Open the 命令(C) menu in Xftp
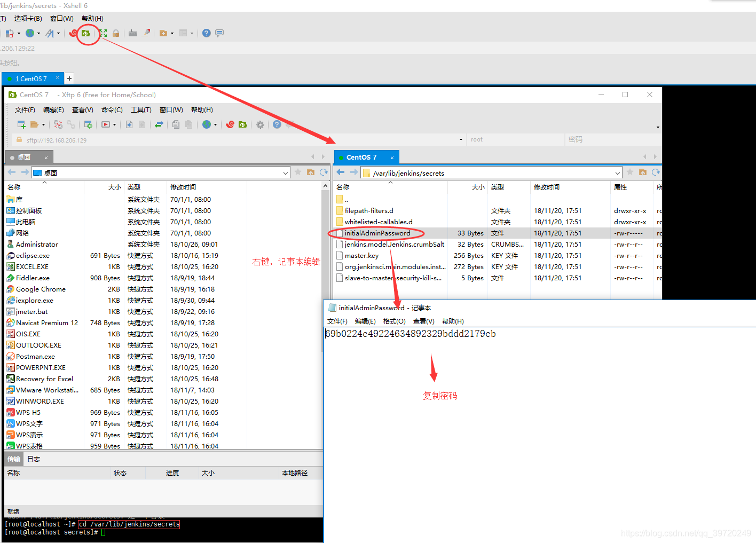 (x=112, y=110)
